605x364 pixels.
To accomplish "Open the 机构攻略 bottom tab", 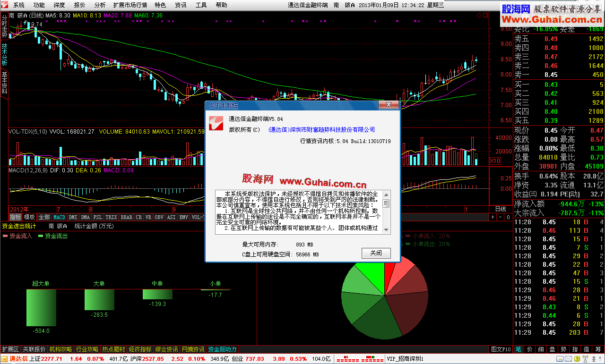I will click(x=60, y=349).
